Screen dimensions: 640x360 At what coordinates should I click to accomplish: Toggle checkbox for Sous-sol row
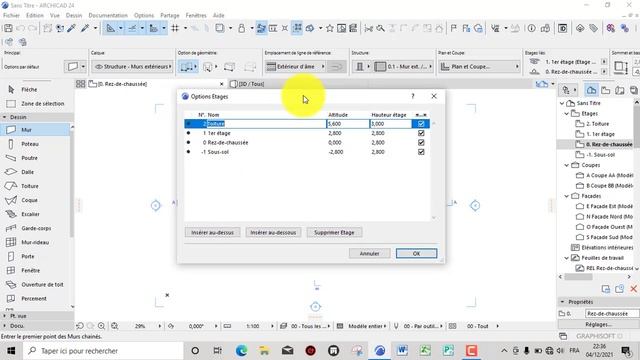(421, 152)
